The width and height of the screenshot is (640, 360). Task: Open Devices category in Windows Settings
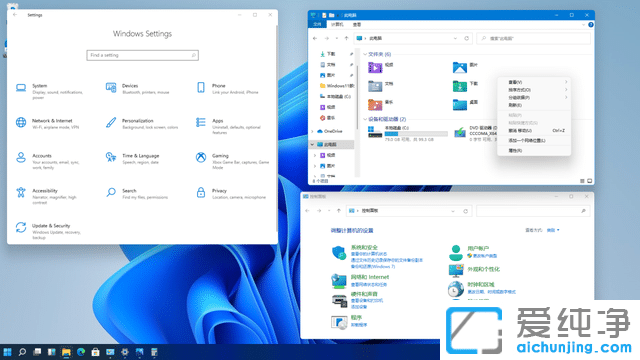[138, 89]
